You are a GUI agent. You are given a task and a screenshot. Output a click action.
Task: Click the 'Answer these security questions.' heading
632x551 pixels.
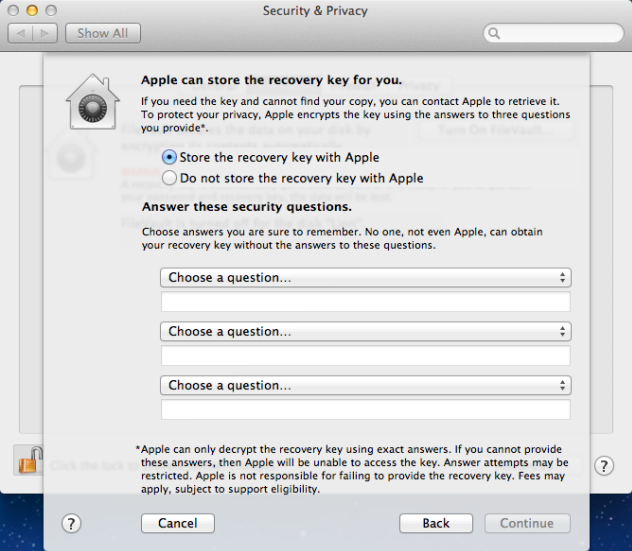point(247,207)
